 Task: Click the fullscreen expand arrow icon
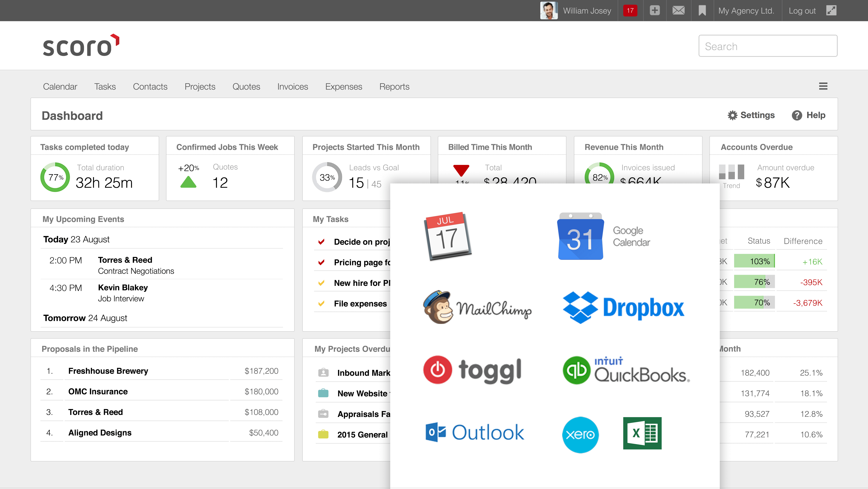tap(831, 10)
